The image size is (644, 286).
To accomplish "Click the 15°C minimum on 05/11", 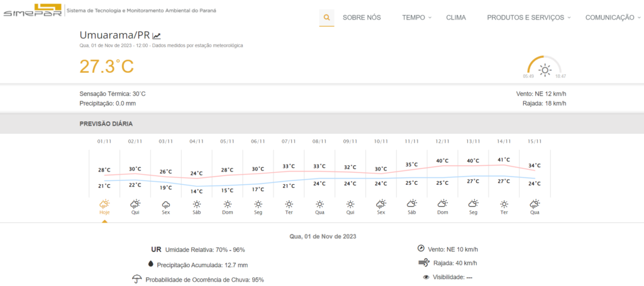I will [227, 190].
